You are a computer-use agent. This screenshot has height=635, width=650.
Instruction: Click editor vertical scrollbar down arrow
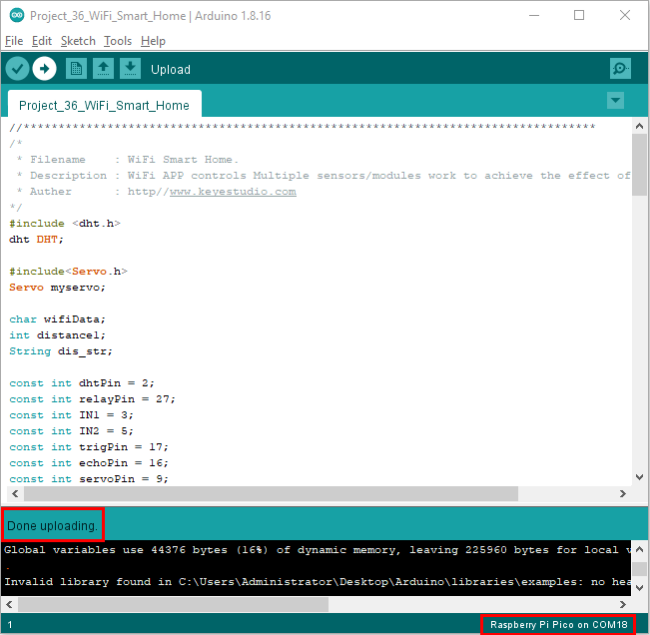639,477
